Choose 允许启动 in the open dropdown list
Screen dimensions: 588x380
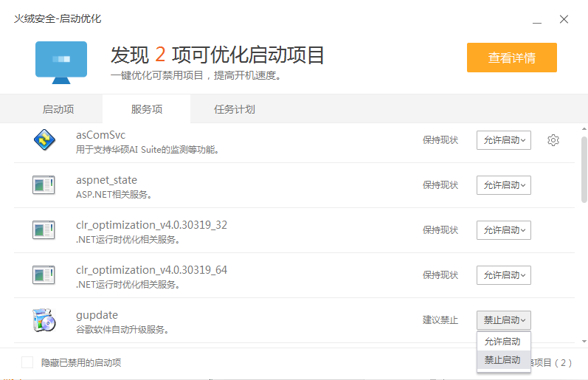click(504, 342)
